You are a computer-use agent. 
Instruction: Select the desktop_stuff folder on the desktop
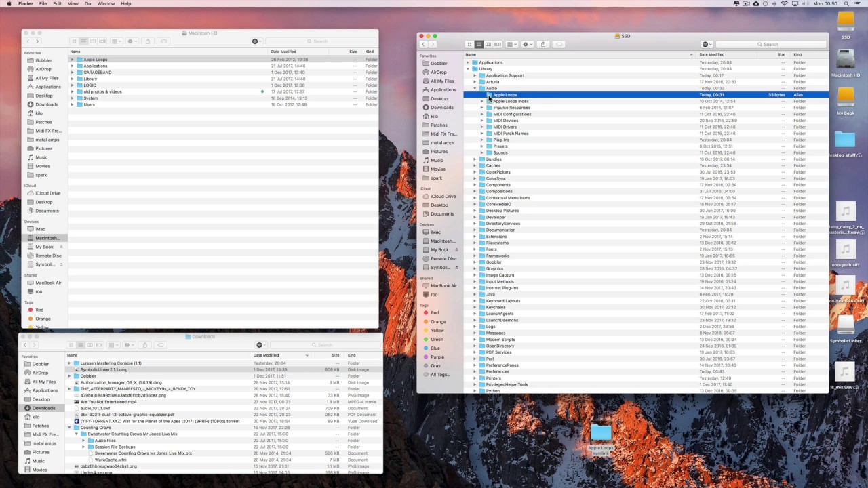[x=845, y=140]
